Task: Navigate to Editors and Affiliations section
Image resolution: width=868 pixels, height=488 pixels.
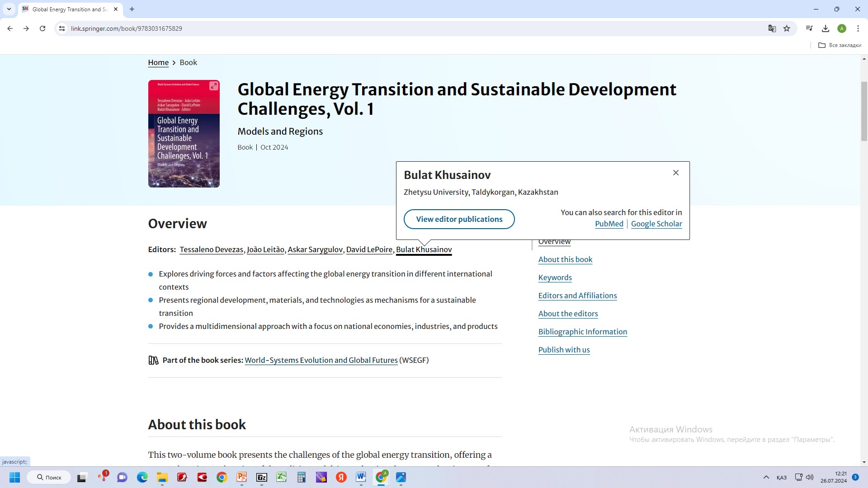Action: tap(577, 296)
